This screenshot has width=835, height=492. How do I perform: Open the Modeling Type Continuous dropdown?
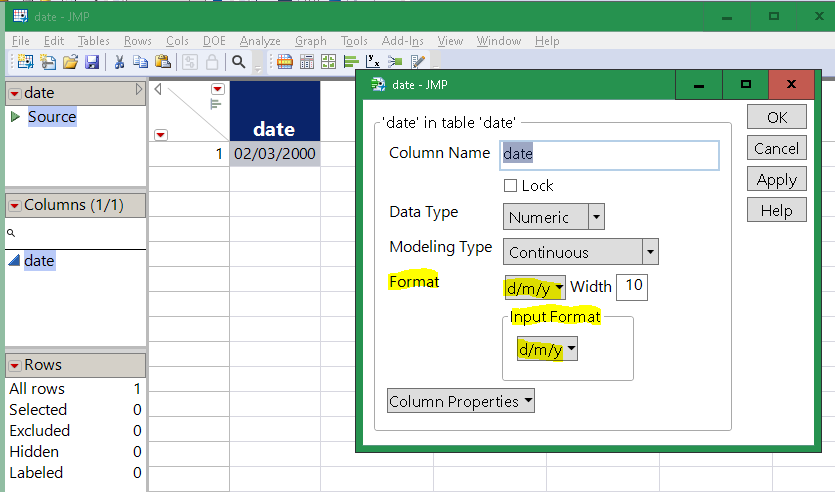[580, 252]
